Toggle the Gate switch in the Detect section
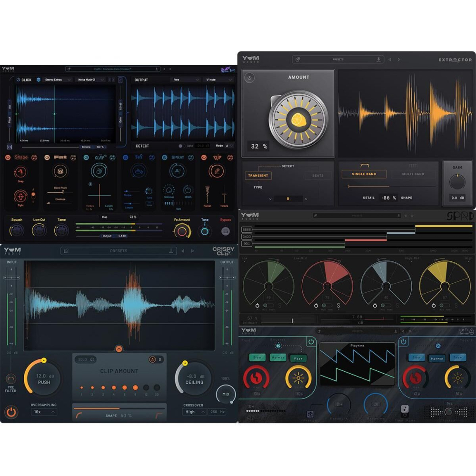 click(182, 146)
